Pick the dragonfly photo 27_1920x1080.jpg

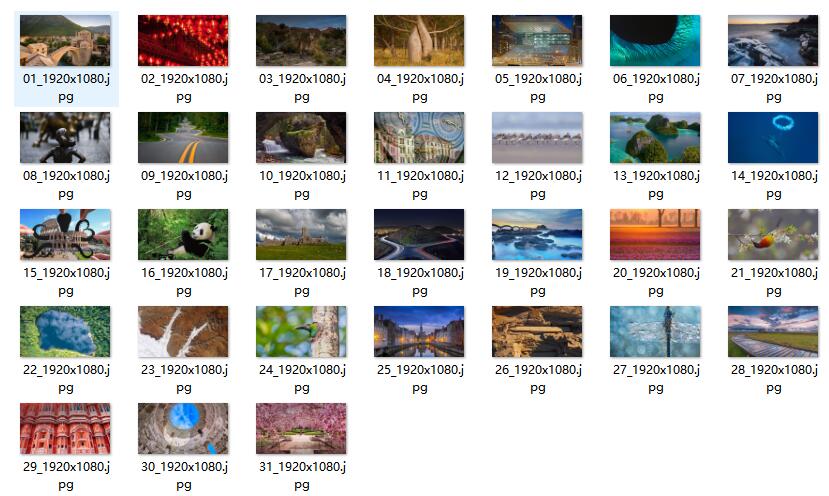pos(655,332)
